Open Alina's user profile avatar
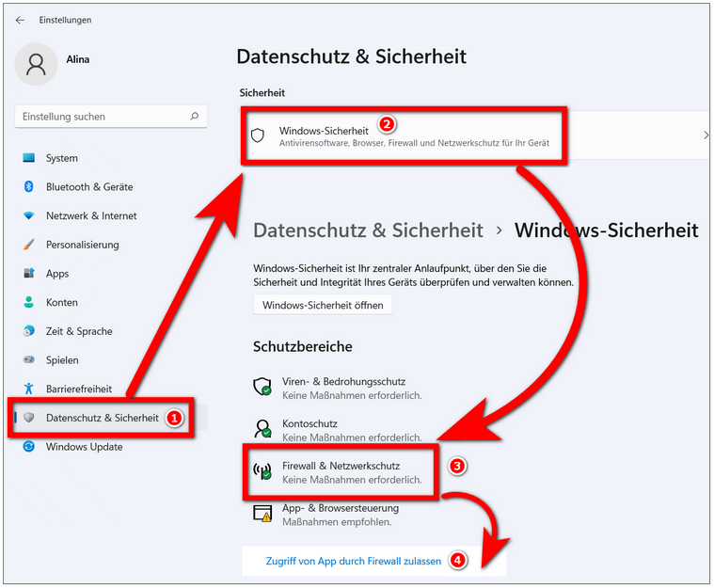The image size is (714, 588). 36,64
